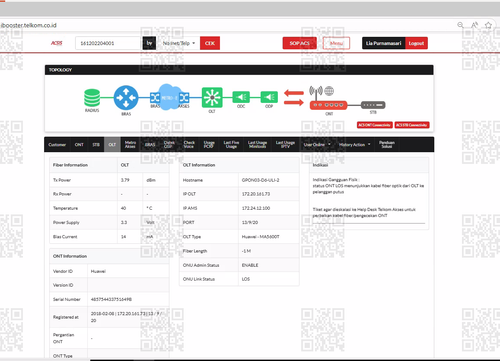Viewport: 500px width, 361px height.
Task: Click the Temperature value 40
Action: pos(123,208)
